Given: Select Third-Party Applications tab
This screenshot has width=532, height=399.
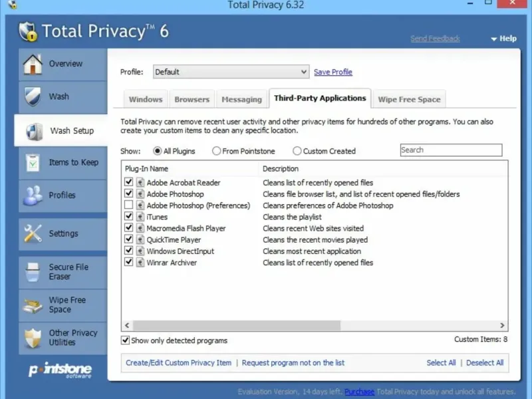Looking at the screenshot, I should coord(320,98).
